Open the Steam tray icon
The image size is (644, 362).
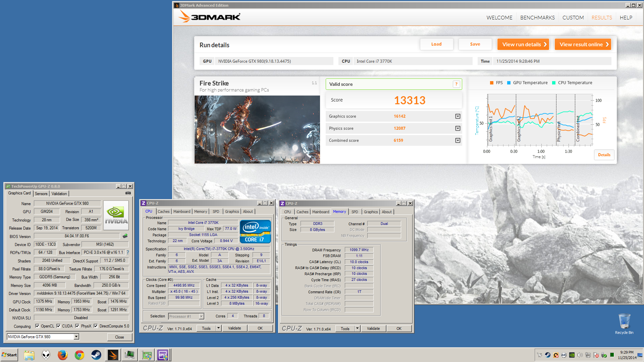click(548, 355)
